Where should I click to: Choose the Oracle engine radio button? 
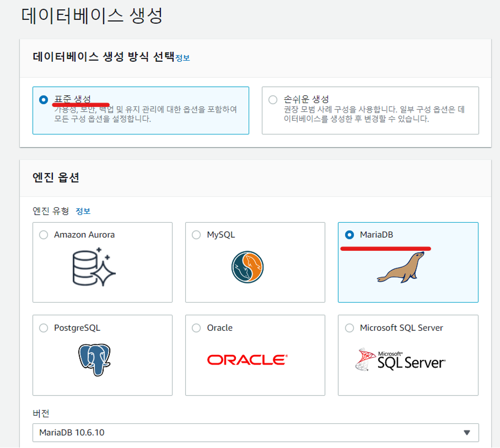(197, 328)
